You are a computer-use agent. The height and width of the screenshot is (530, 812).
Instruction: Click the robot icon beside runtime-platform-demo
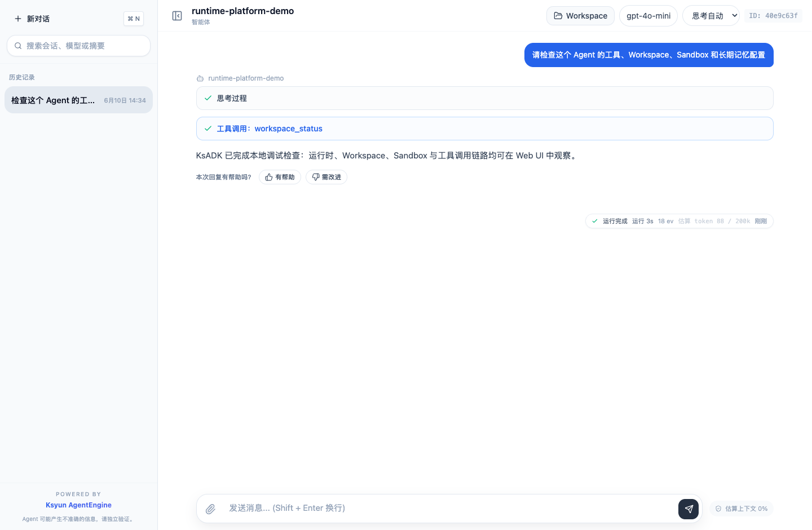[200, 78]
